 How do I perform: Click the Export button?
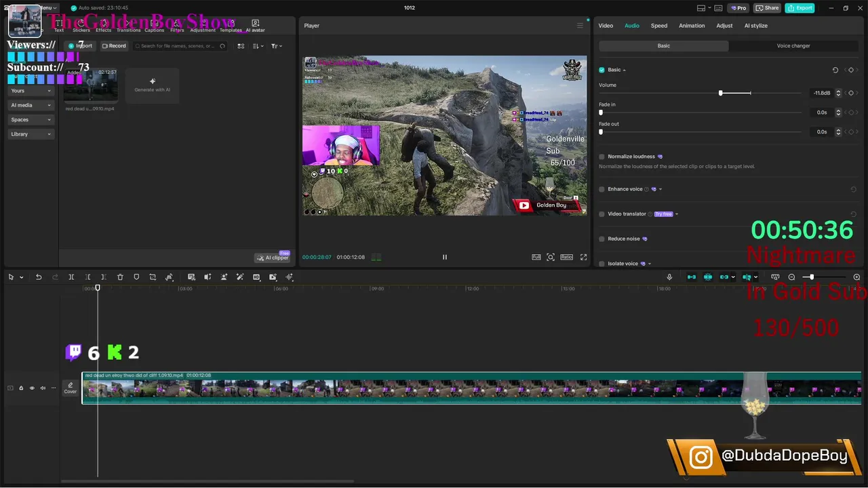[x=800, y=8]
